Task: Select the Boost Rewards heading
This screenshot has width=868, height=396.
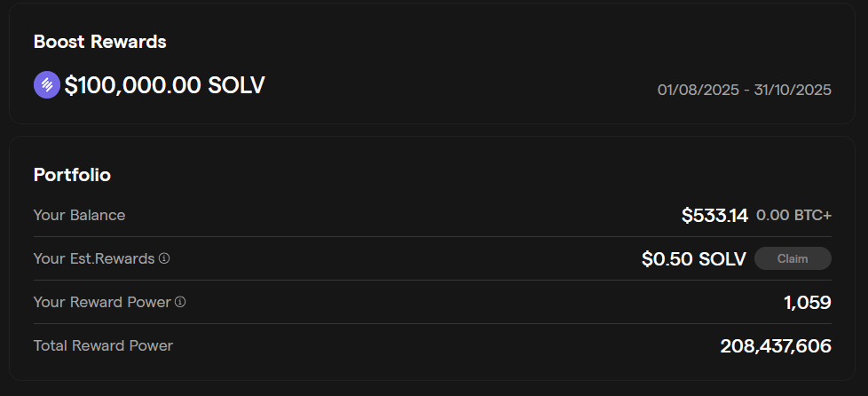Action: click(100, 42)
